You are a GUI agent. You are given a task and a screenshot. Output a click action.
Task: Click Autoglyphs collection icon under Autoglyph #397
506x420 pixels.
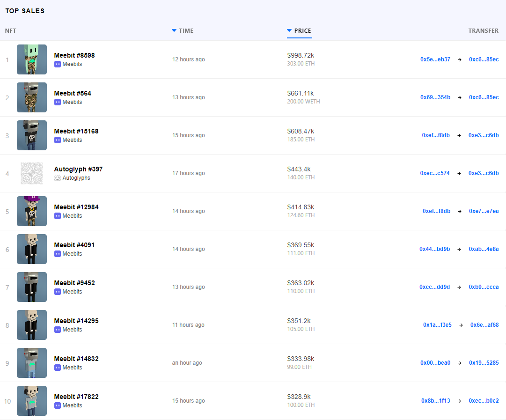(58, 178)
